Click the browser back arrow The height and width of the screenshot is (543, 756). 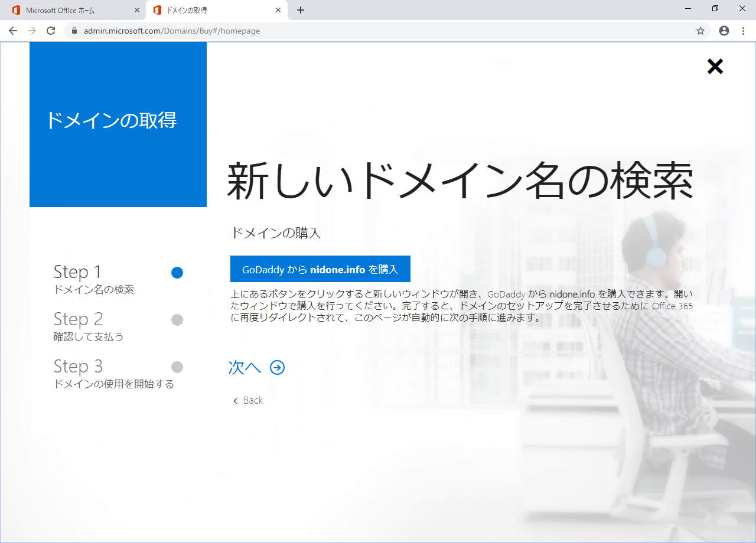[x=13, y=31]
